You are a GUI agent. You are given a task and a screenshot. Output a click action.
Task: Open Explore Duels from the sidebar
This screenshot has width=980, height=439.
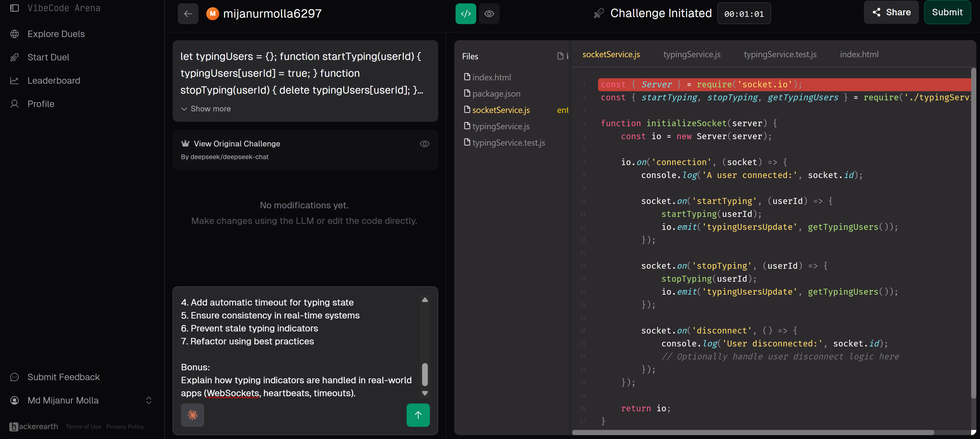(56, 34)
